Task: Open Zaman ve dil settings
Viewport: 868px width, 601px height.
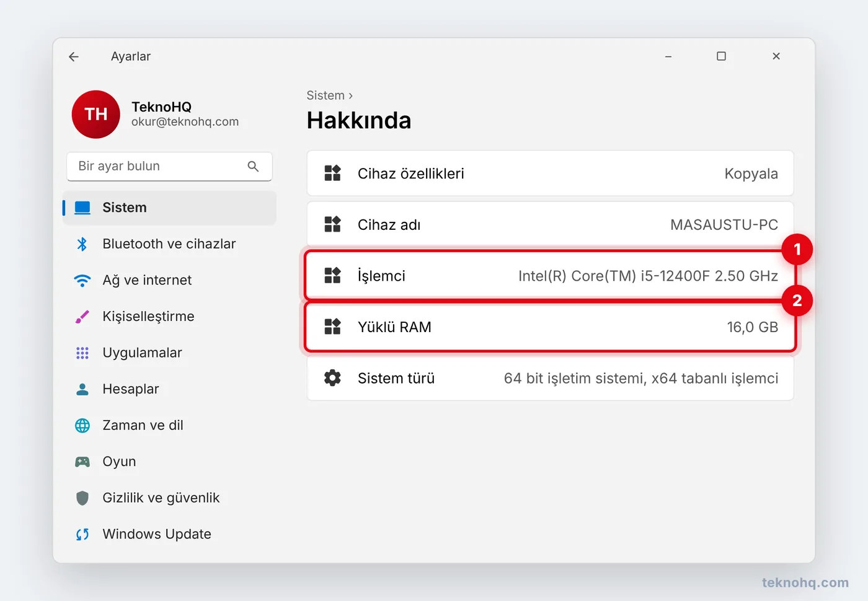Action: click(x=169, y=426)
